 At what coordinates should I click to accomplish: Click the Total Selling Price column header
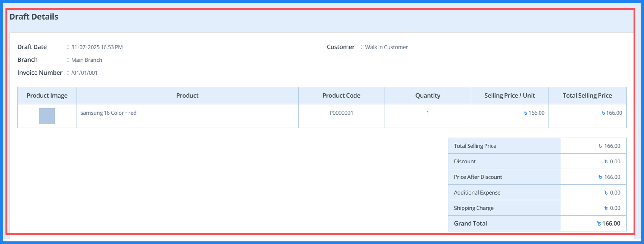click(x=587, y=95)
